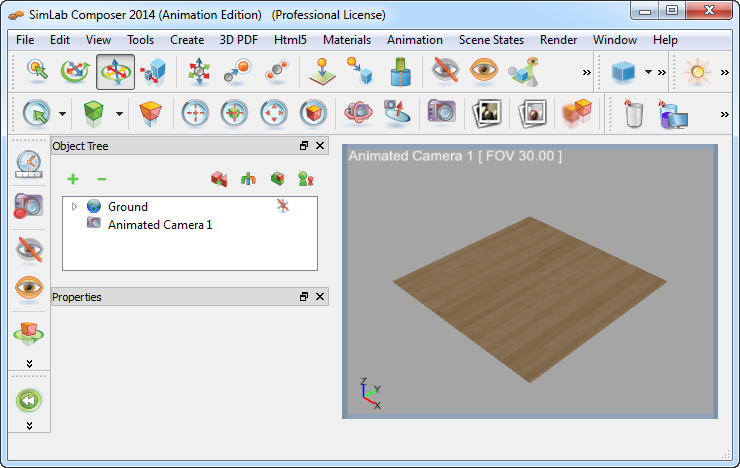Select Animated Camera 1 in Object Tree

160,225
